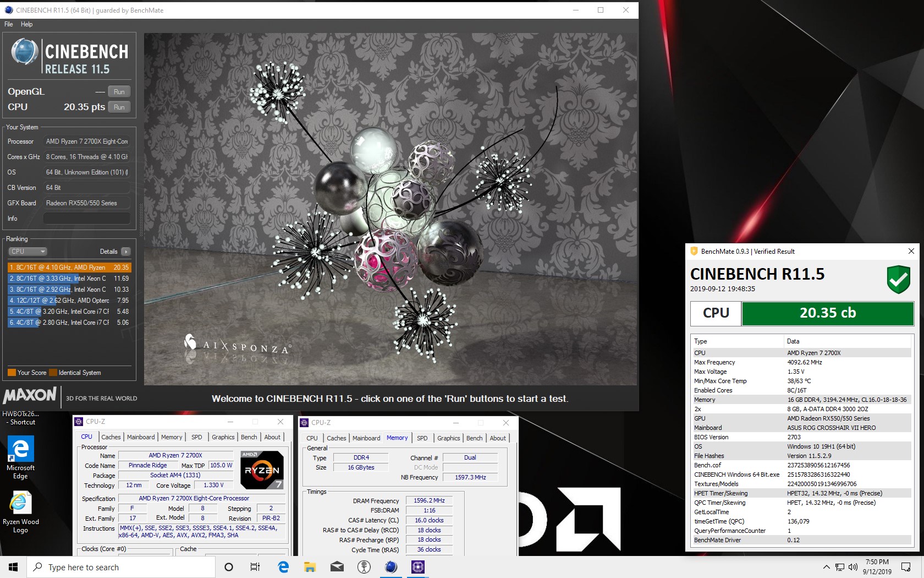Open Bench tab in left CPU-Z window

(x=249, y=437)
